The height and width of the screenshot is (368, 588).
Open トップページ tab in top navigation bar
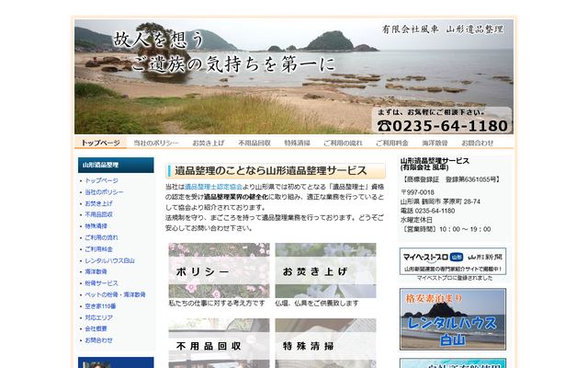click(100, 143)
